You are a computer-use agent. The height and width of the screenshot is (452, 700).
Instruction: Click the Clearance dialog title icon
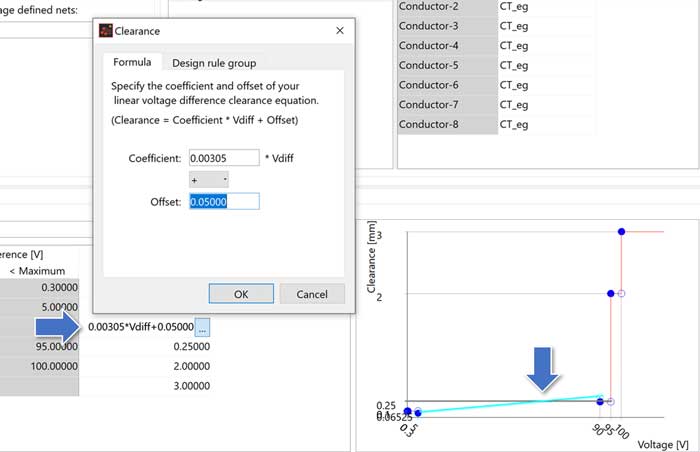click(x=105, y=31)
